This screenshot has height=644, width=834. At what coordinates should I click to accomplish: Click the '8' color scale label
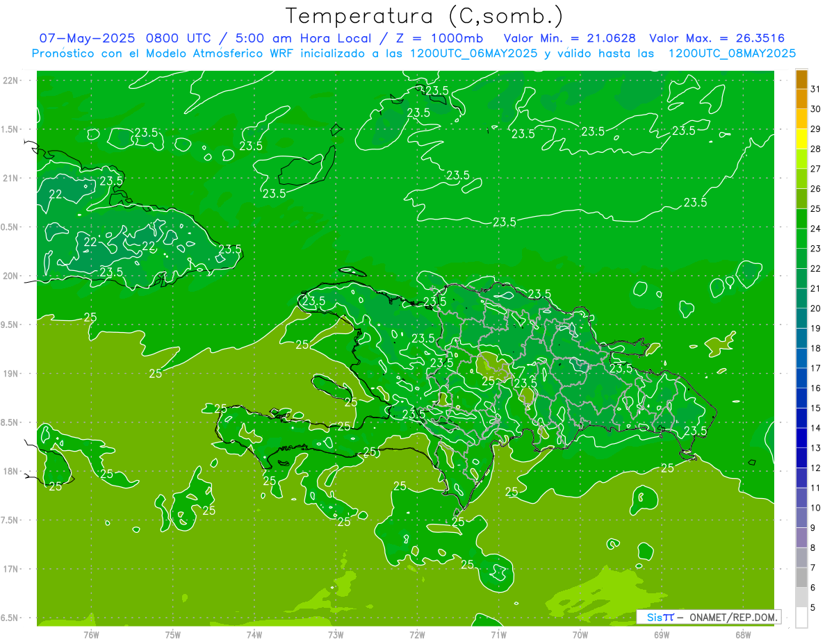pos(813,547)
